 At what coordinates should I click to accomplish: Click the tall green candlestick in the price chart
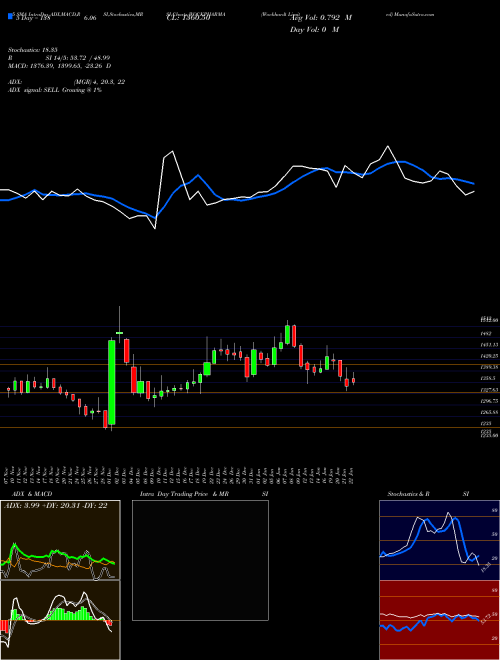[x=112, y=382]
